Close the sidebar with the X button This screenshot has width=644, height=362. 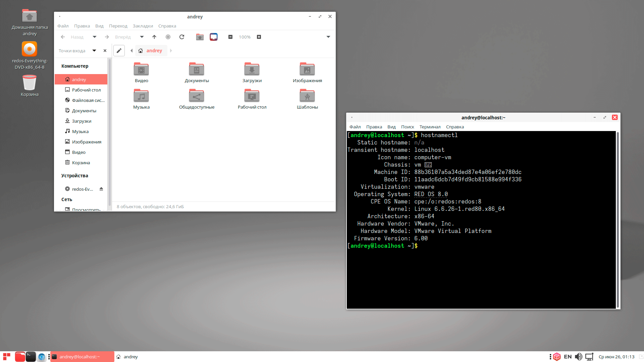[105, 51]
